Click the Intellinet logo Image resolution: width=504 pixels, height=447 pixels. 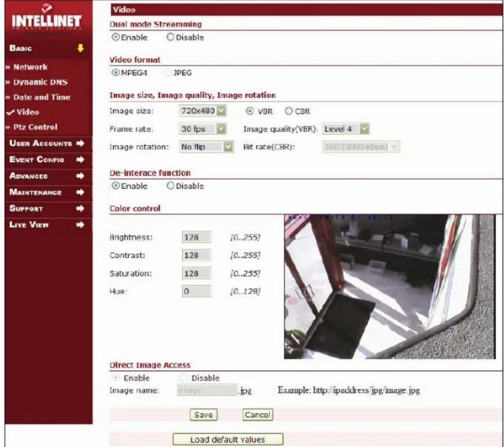tap(46, 18)
